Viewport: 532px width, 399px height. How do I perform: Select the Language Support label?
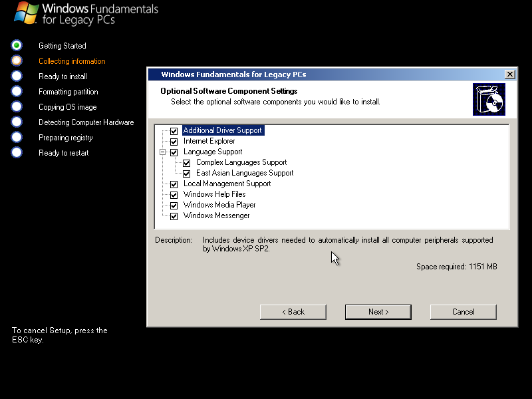[x=213, y=152]
